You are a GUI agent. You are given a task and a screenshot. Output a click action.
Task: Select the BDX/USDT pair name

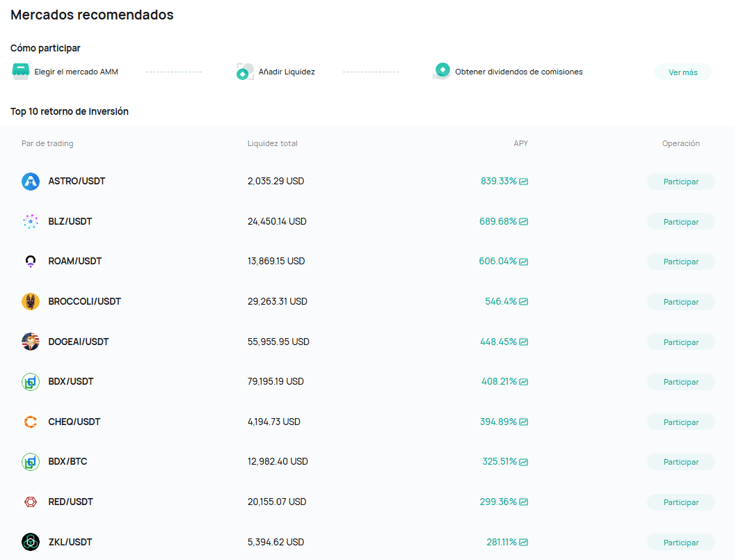pyautogui.click(x=71, y=382)
